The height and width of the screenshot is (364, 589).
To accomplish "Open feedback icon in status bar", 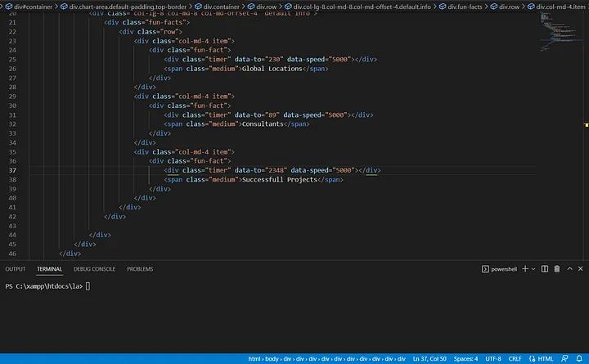I will (564, 359).
